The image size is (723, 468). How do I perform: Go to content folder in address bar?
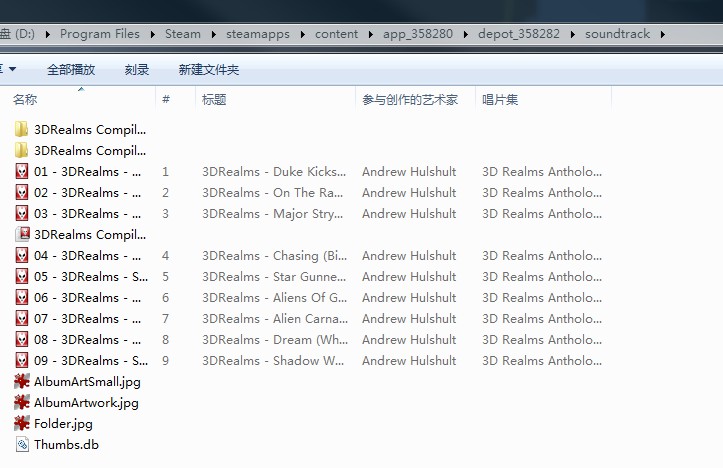click(336, 34)
